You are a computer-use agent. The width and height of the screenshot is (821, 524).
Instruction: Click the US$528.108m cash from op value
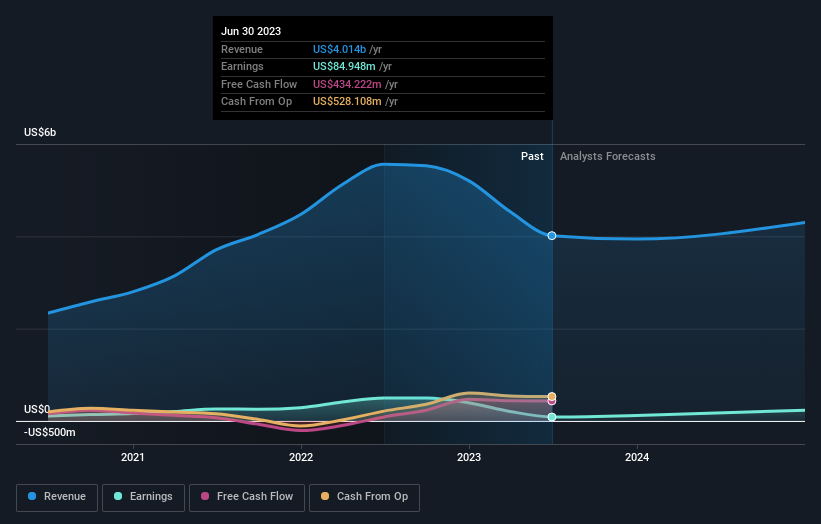tap(347, 102)
